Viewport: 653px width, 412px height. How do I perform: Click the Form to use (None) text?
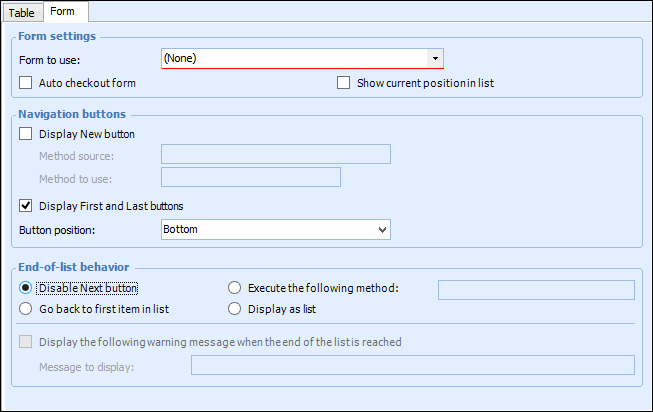[181, 59]
